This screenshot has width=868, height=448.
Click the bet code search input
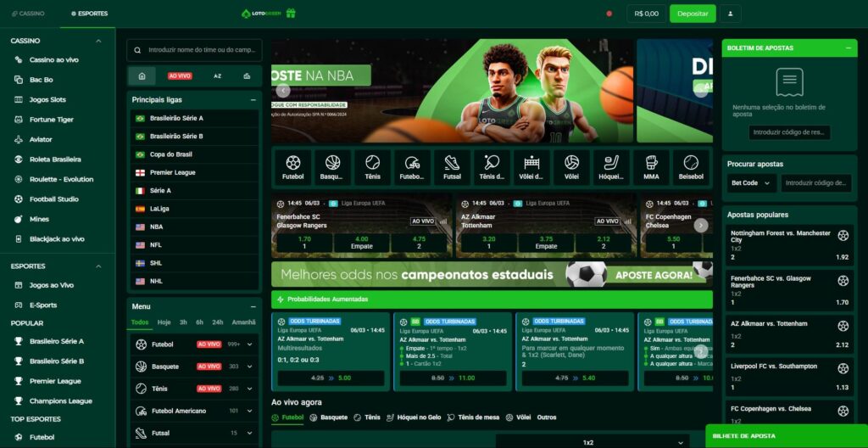(x=816, y=183)
